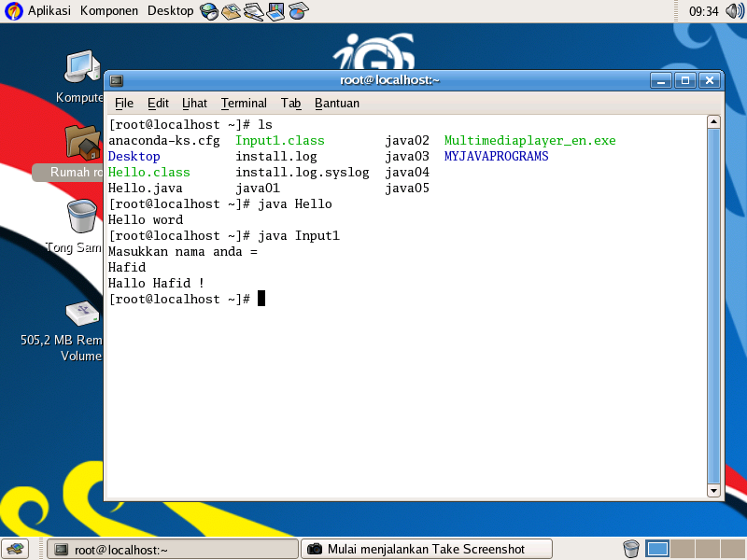
Task: Click the Desktop directory name in the listing
Action: [134, 157]
